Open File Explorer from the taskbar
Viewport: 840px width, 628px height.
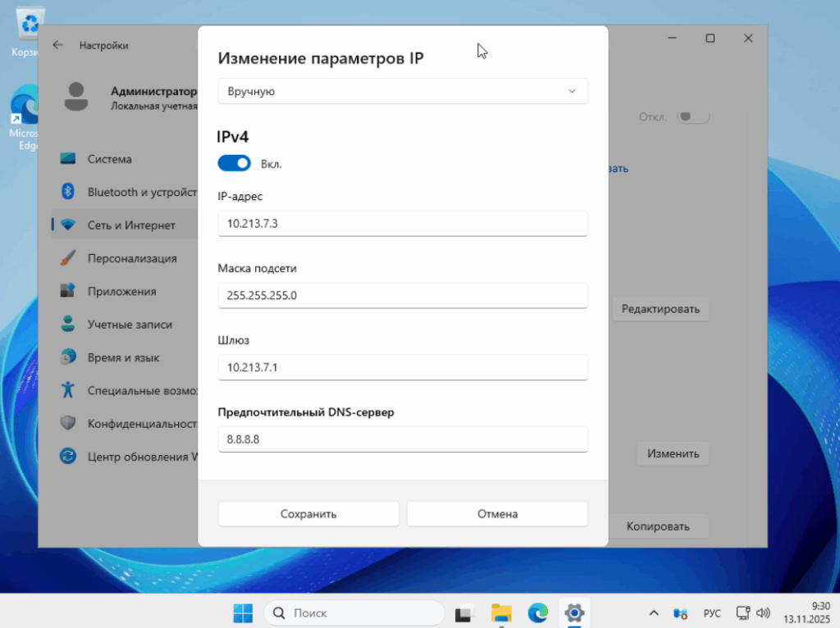coord(501,613)
